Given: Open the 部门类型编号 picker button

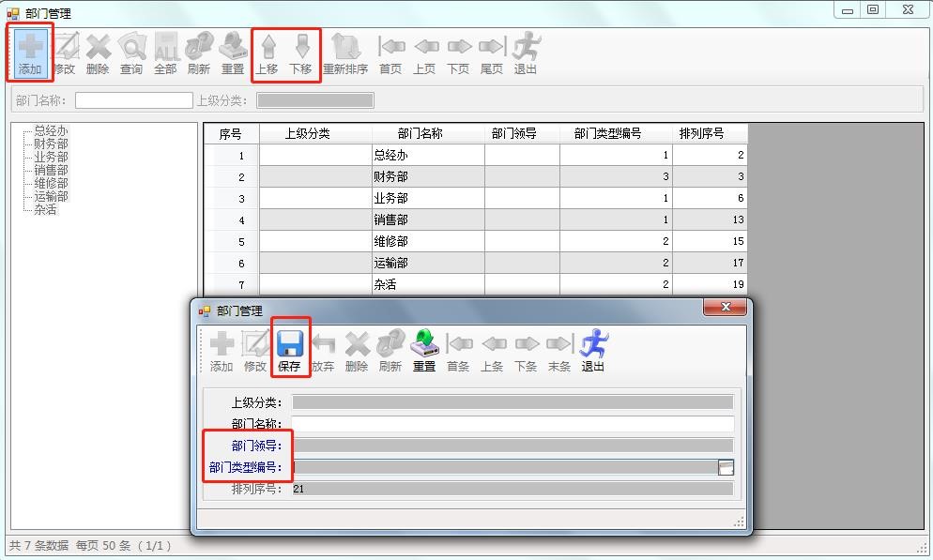Looking at the screenshot, I should tap(726, 467).
